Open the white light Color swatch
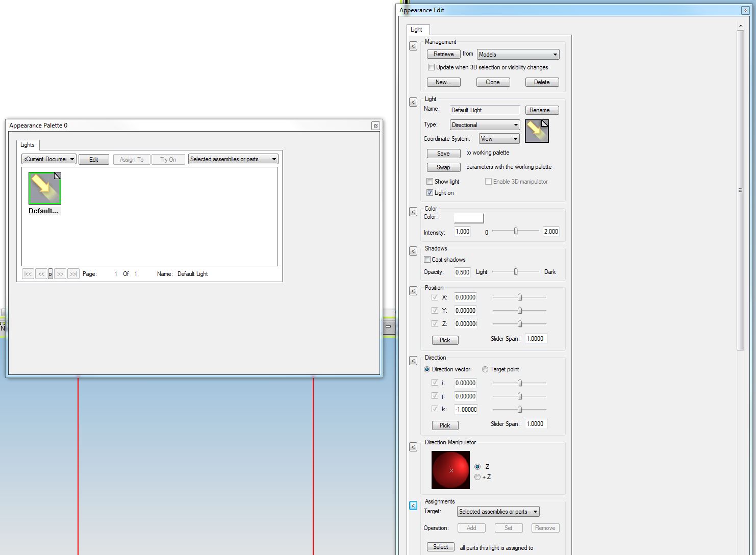 tap(469, 218)
